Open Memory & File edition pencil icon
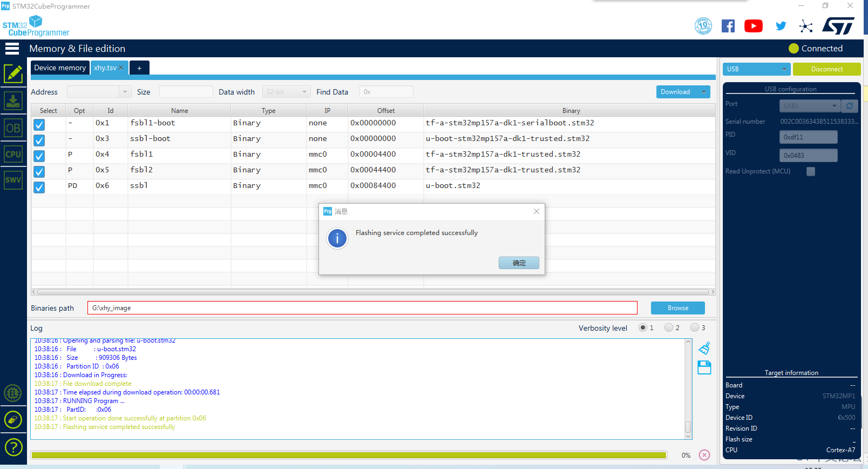This screenshot has height=469, width=868. coord(13,73)
